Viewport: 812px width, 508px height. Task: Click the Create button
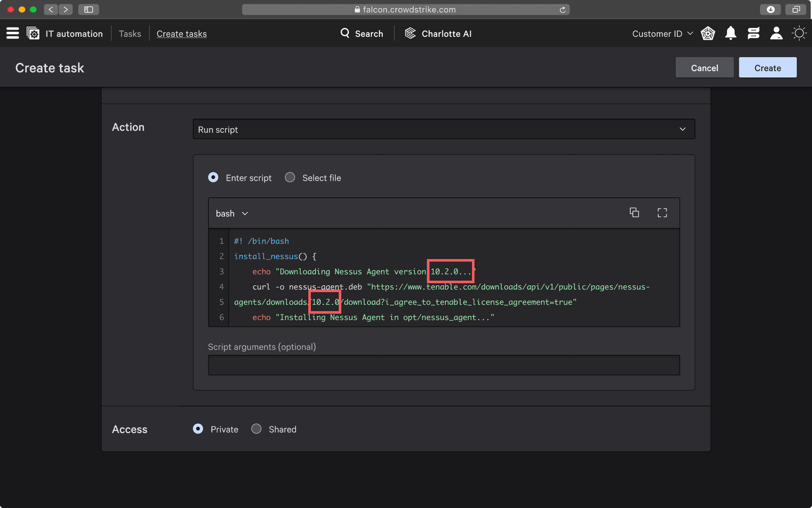coord(768,68)
